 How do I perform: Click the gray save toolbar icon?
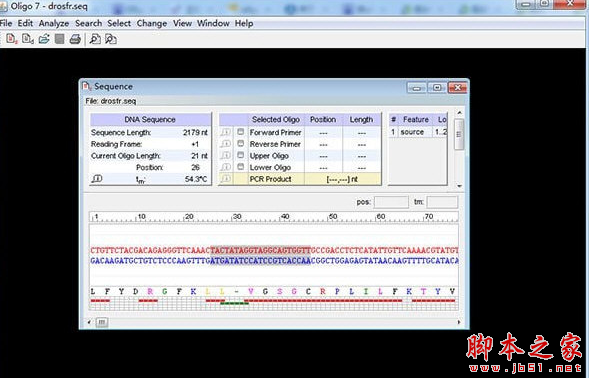pos(59,39)
